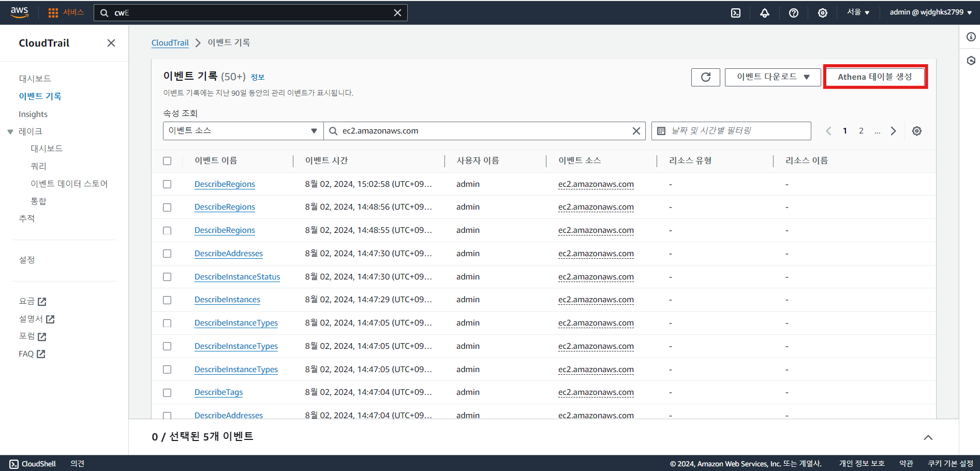Screen dimensions: 980x471
Task: Open 추적 in the sidebar
Action: 27,219
